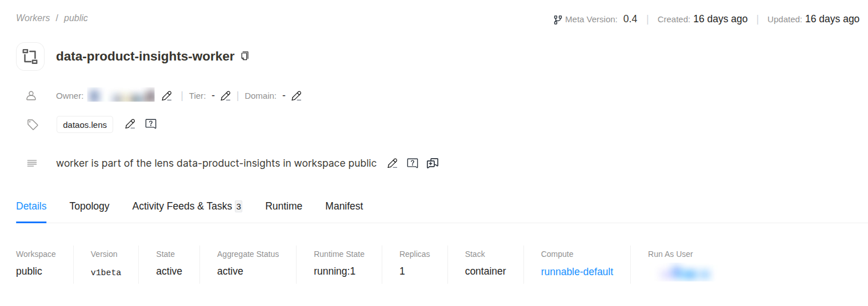Go to Workers breadcrumb
868x306 pixels.
pos(33,18)
